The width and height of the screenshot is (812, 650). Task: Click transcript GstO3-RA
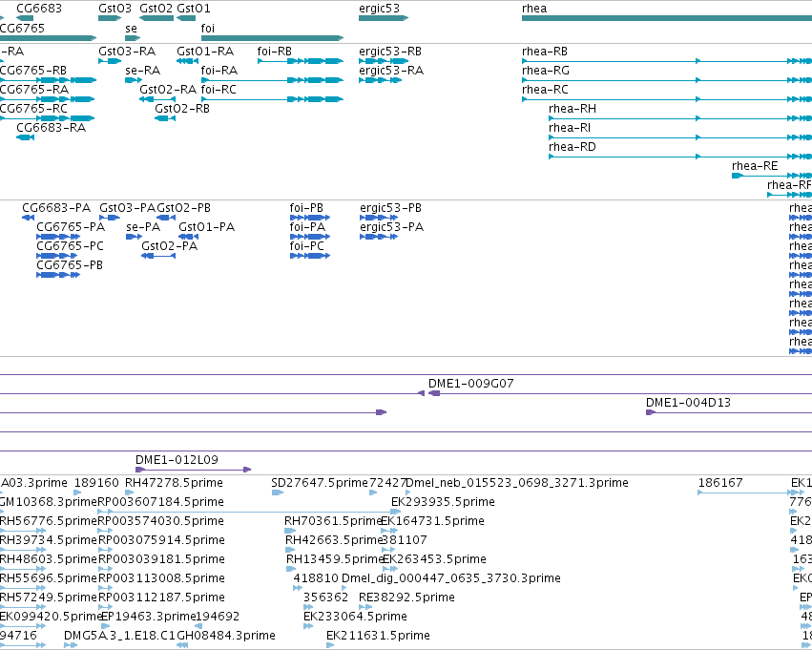pyautogui.click(x=110, y=61)
